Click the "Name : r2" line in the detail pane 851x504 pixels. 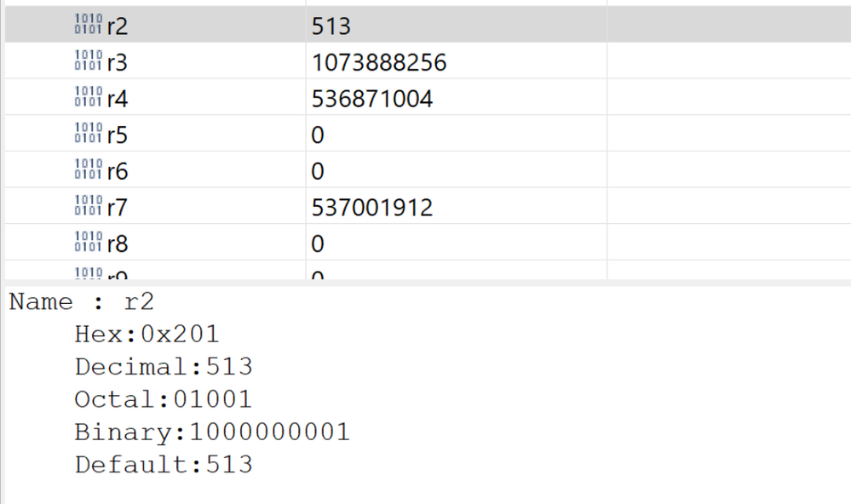click(82, 302)
